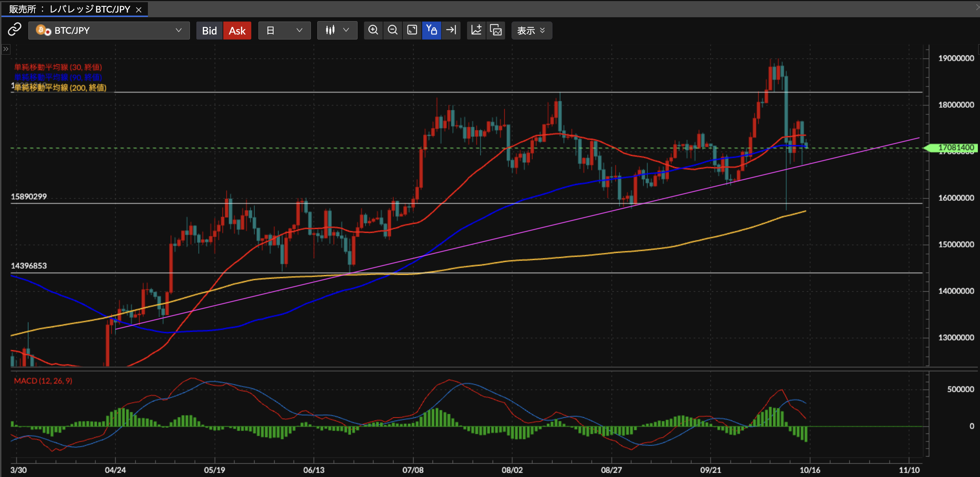Screen dimensions: 980x477
Task: Click the MACD (12, 26, 9) label
Action: point(43,381)
